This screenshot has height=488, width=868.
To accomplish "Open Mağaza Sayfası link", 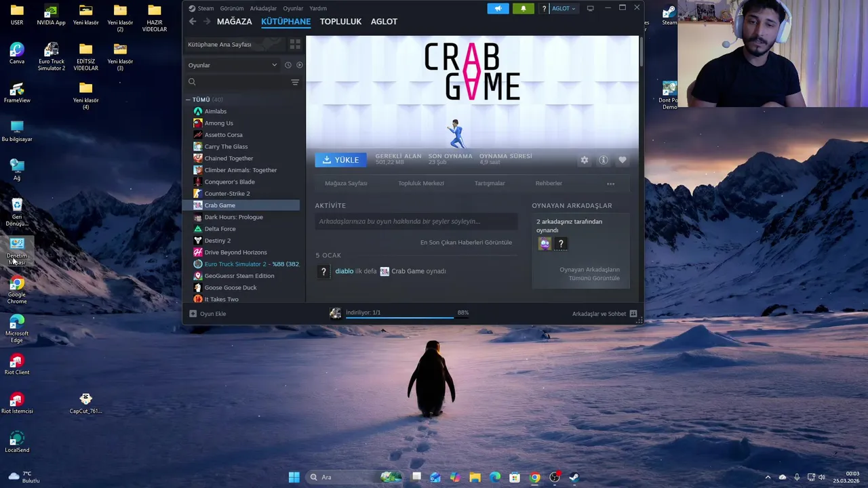I will (346, 184).
